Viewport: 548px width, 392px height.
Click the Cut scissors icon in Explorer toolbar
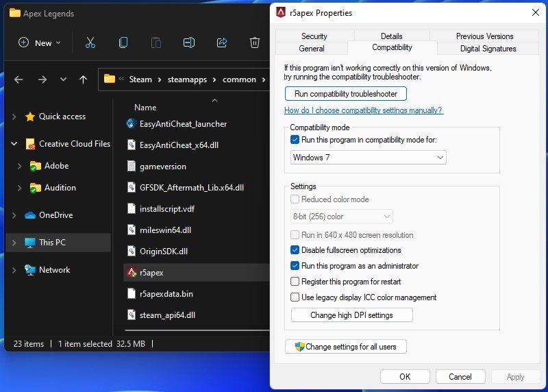point(90,42)
